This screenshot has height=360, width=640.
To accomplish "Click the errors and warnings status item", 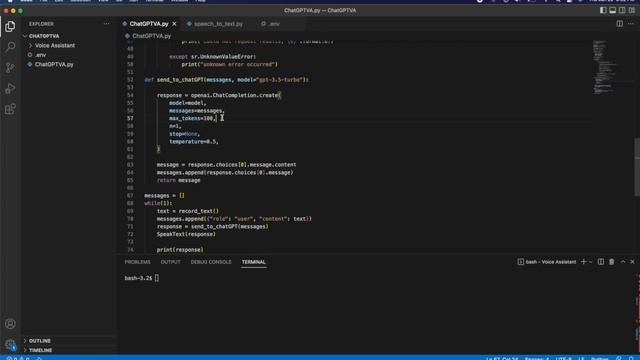I will (18, 358).
